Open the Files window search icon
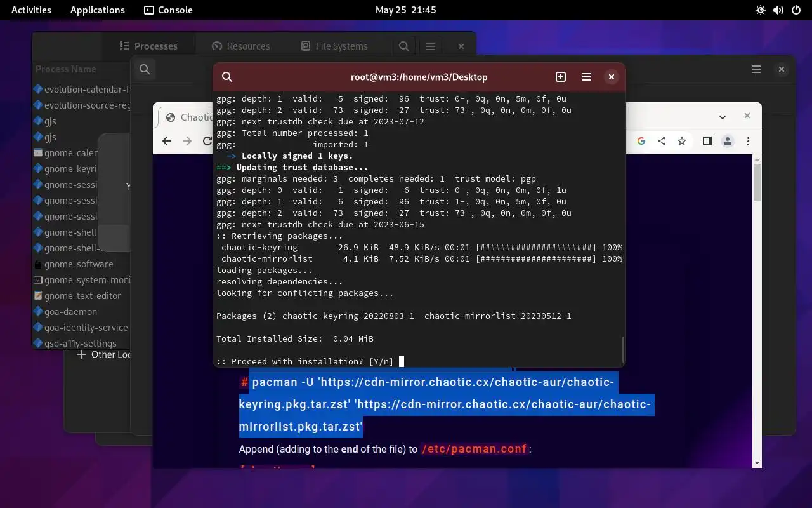 coord(145,69)
